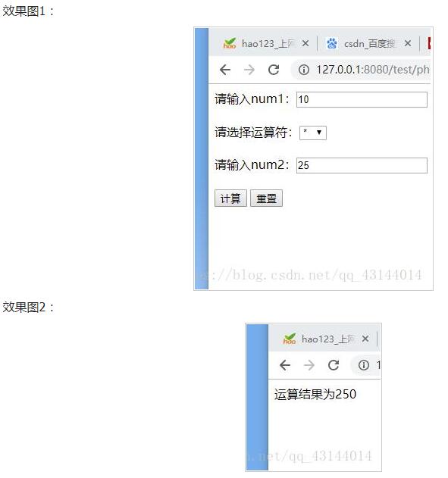Close the hao123 tab in top browser
The height and width of the screenshot is (478, 448).
305,43
